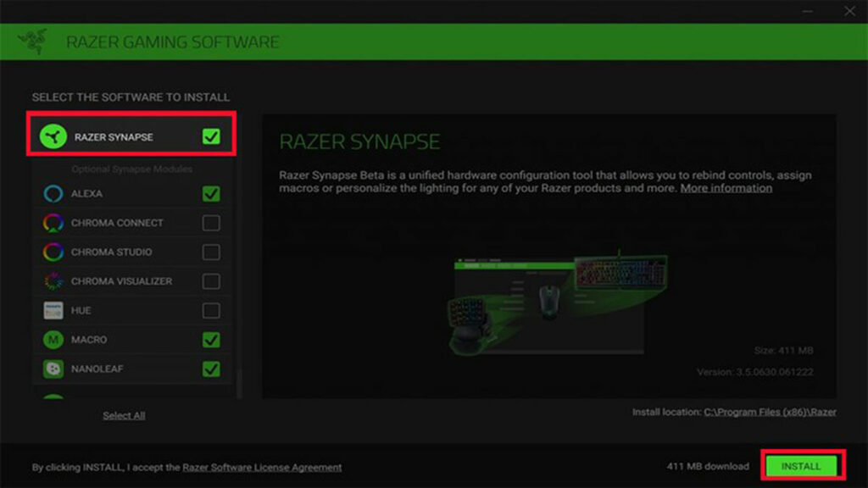Click the Philips Hue module icon

(x=54, y=310)
